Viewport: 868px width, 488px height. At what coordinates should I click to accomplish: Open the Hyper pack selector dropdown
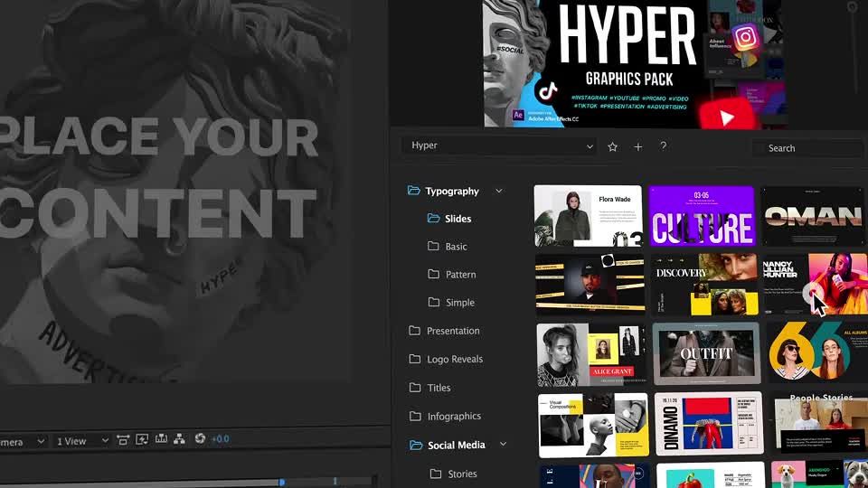[x=499, y=145]
